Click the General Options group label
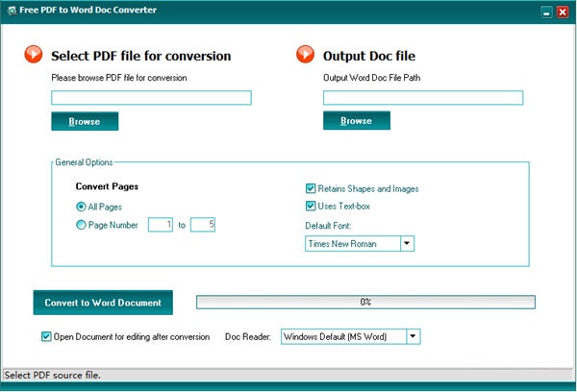This screenshot has width=577, height=392. [x=84, y=162]
